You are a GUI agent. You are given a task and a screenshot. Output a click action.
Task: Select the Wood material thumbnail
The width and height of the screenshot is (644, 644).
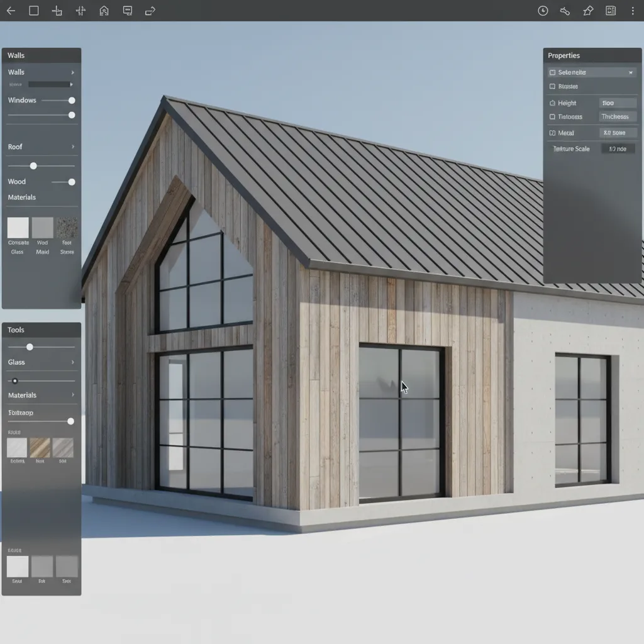(x=42, y=228)
